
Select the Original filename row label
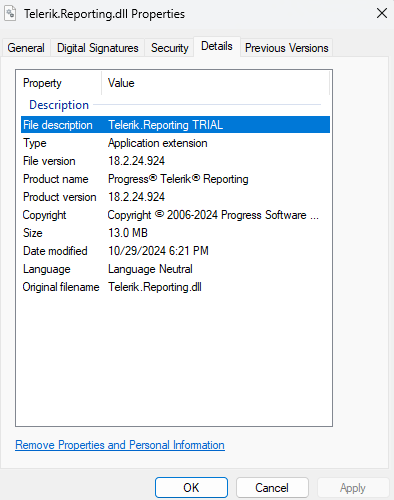pos(61,287)
